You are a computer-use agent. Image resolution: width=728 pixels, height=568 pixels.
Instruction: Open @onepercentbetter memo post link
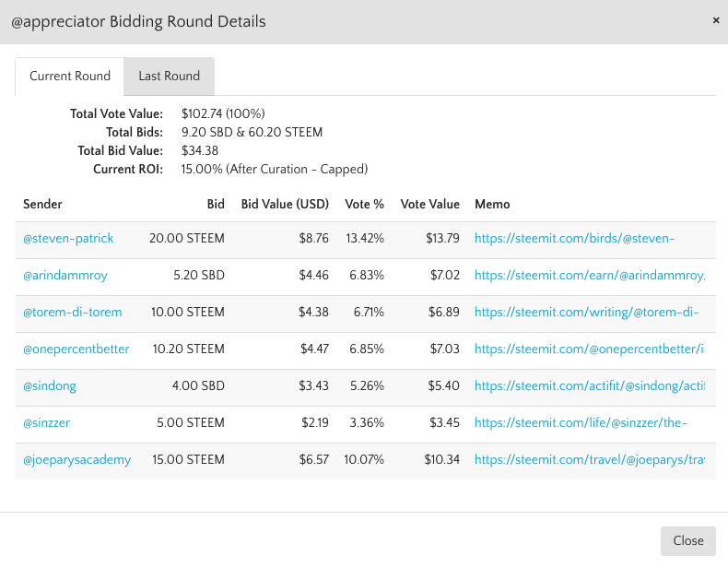pos(590,349)
